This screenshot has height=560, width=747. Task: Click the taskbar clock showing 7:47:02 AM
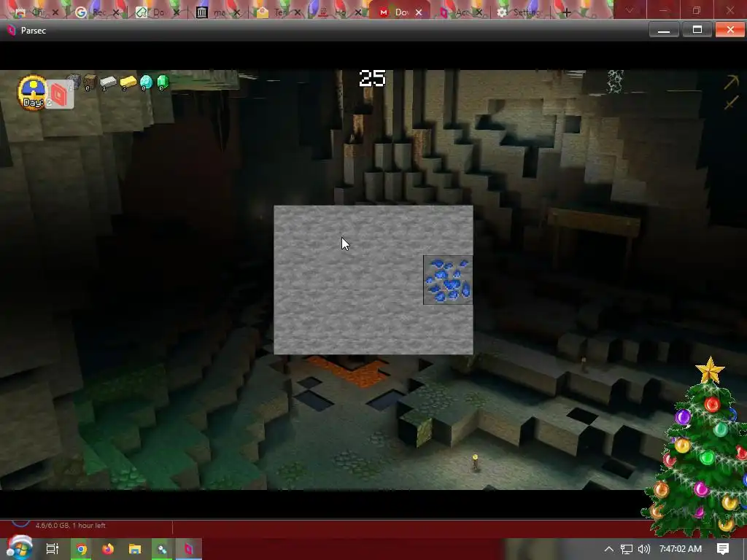tap(681, 549)
